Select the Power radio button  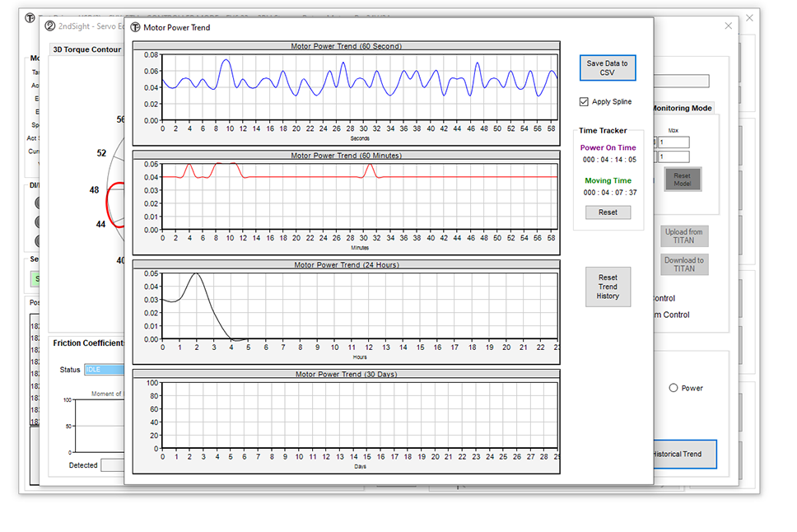coord(673,388)
